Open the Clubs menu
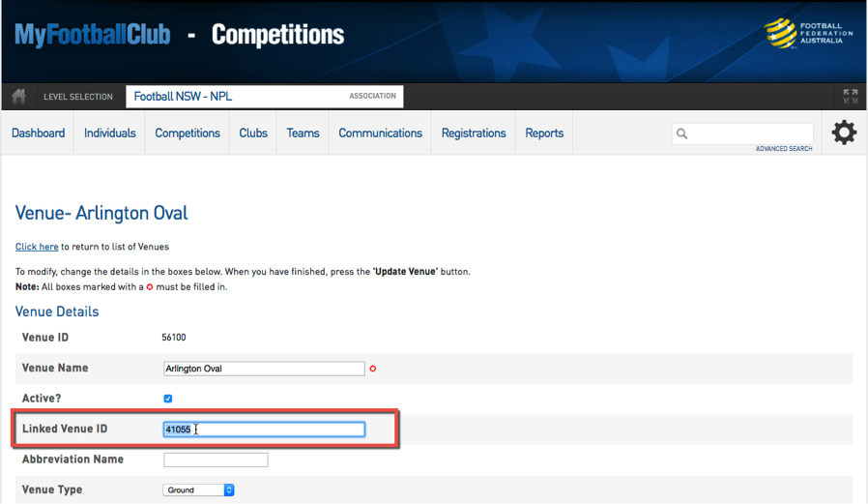Screen dimensions: 868x504 [253, 133]
